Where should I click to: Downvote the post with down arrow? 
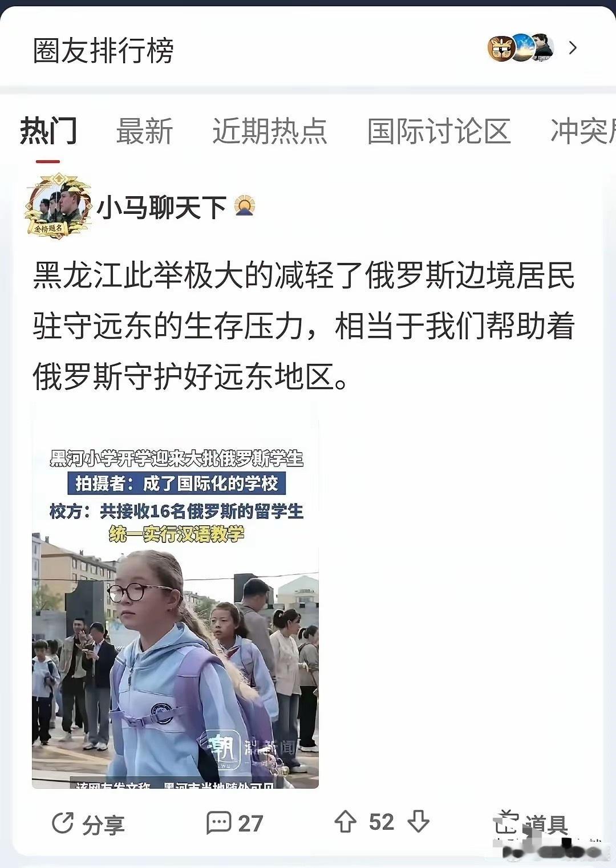point(418,822)
